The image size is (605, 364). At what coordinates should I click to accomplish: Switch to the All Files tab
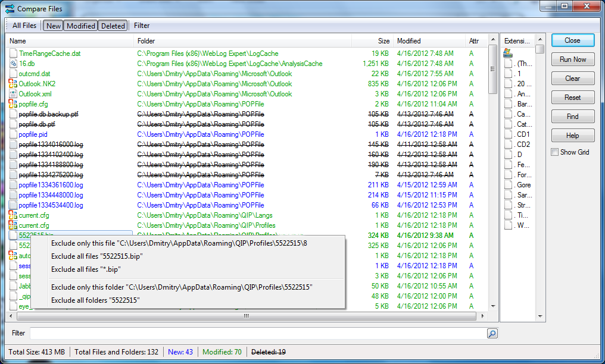click(23, 26)
